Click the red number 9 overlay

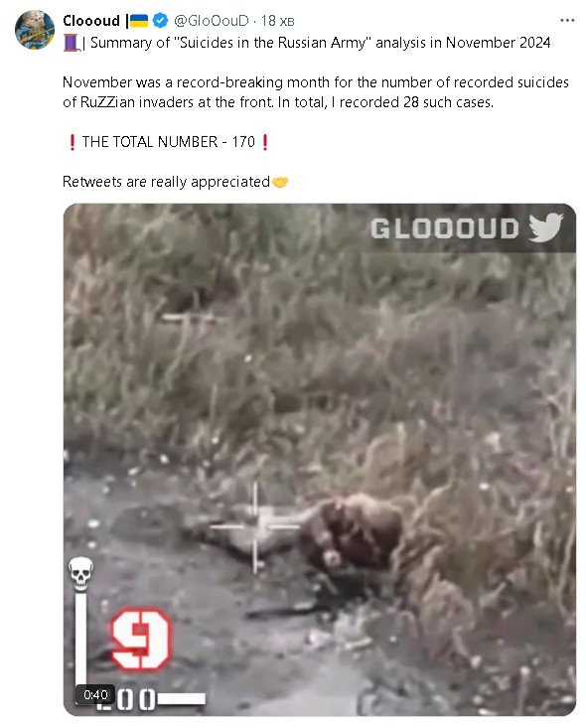tap(141, 640)
